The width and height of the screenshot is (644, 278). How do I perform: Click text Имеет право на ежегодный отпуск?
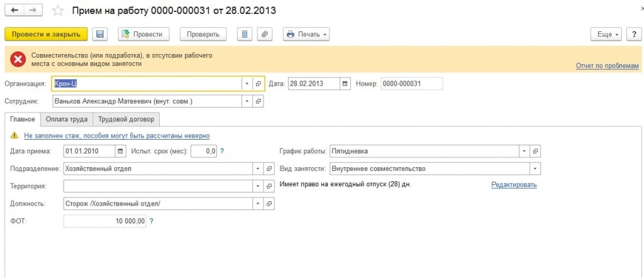(x=345, y=184)
